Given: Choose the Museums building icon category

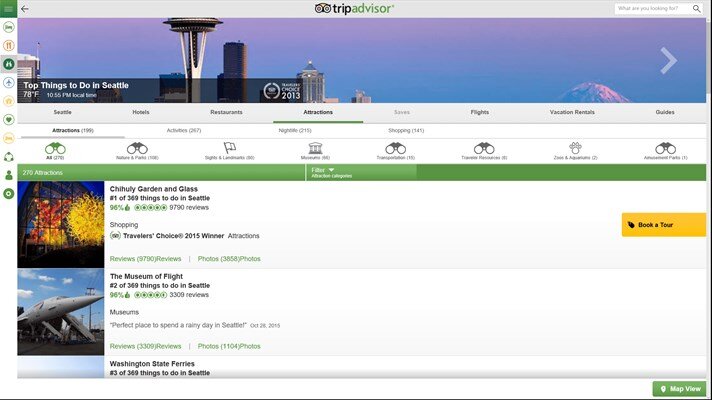Looking at the screenshot, I should (x=315, y=148).
